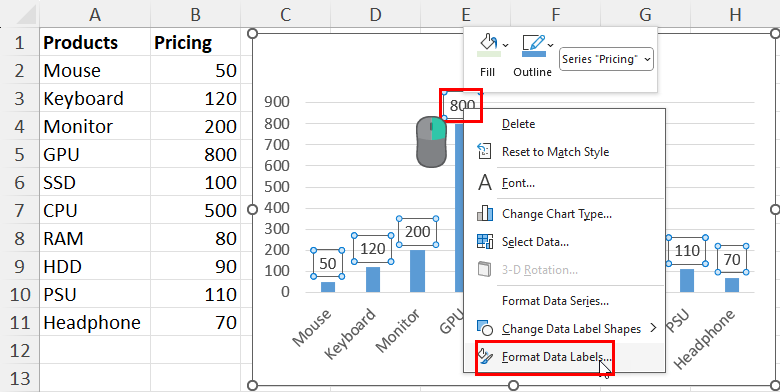Screen dimensions: 780x392
Task: Select column C header
Action: pyautogui.click(x=286, y=14)
